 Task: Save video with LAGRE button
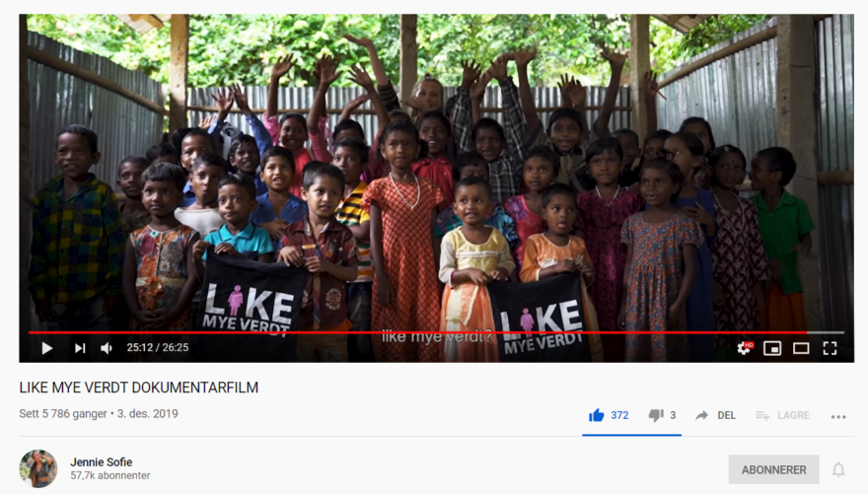coord(783,415)
